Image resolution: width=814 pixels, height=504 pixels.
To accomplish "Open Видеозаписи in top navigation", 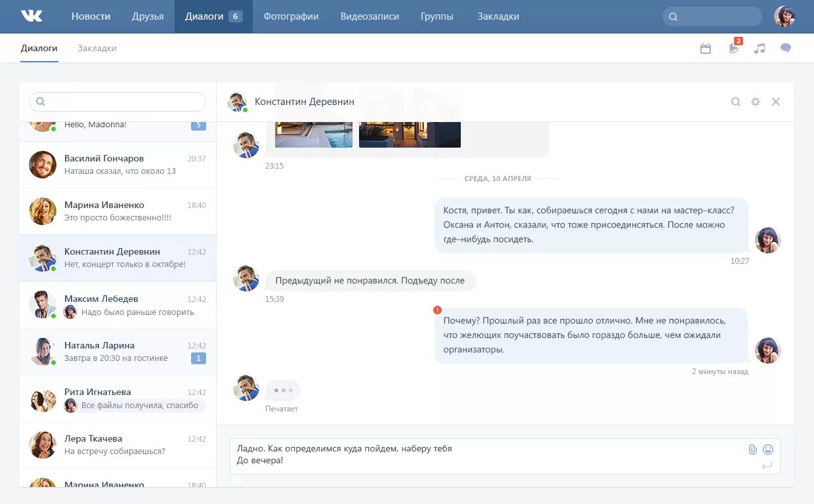I will tap(370, 16).
